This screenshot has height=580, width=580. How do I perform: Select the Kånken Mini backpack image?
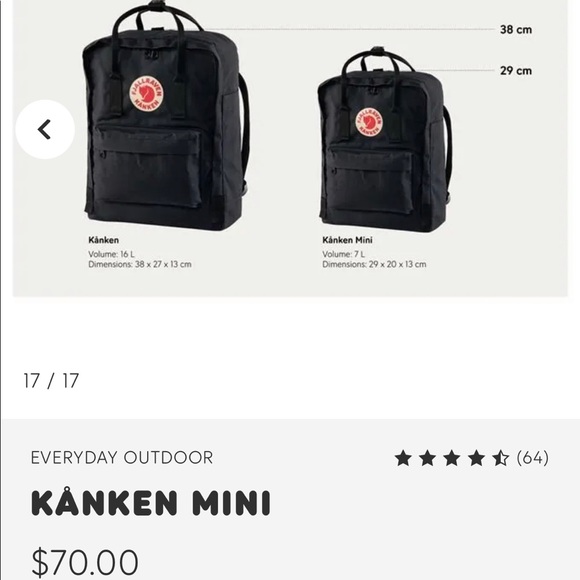[x=385, y=141]
